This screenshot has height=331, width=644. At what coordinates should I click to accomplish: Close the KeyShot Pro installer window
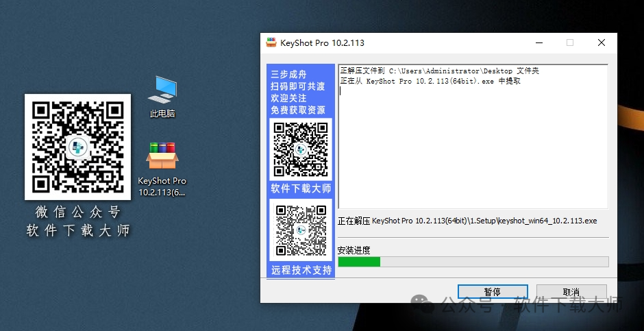click(602, 42)
